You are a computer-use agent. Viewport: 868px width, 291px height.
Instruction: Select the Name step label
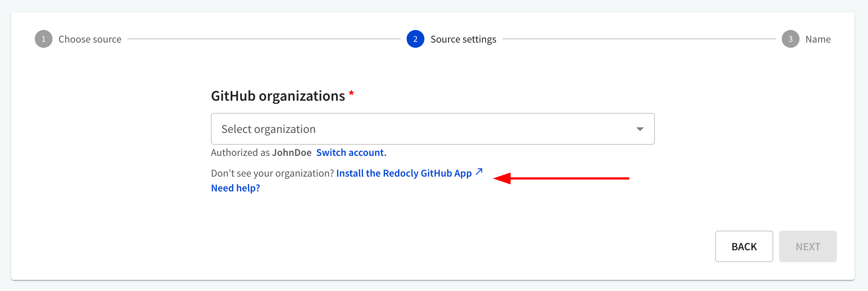[x=818, y=39]
